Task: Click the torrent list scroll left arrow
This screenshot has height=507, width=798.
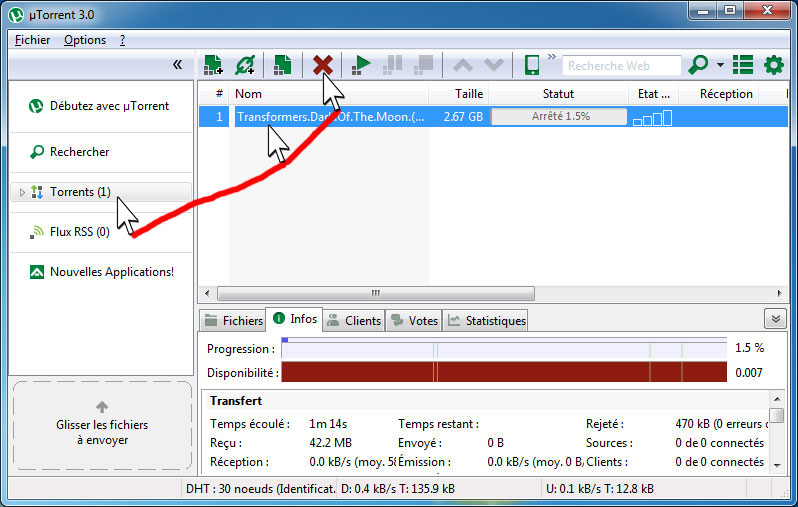Action: point(207,293)
